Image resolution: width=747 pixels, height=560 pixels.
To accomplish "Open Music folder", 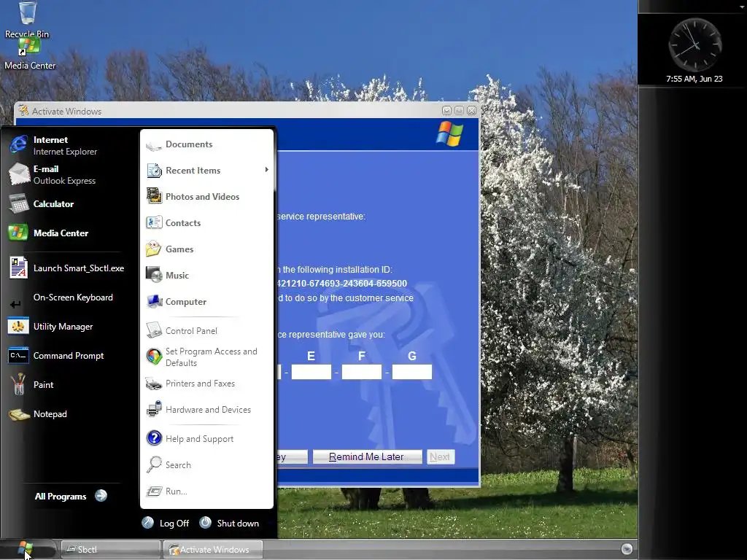I will click(177, 275).
